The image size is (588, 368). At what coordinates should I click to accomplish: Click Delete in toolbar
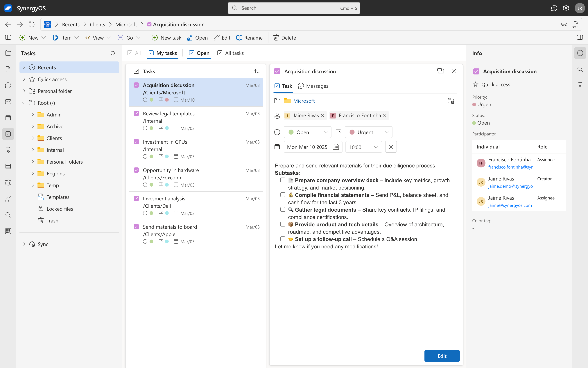284,38
